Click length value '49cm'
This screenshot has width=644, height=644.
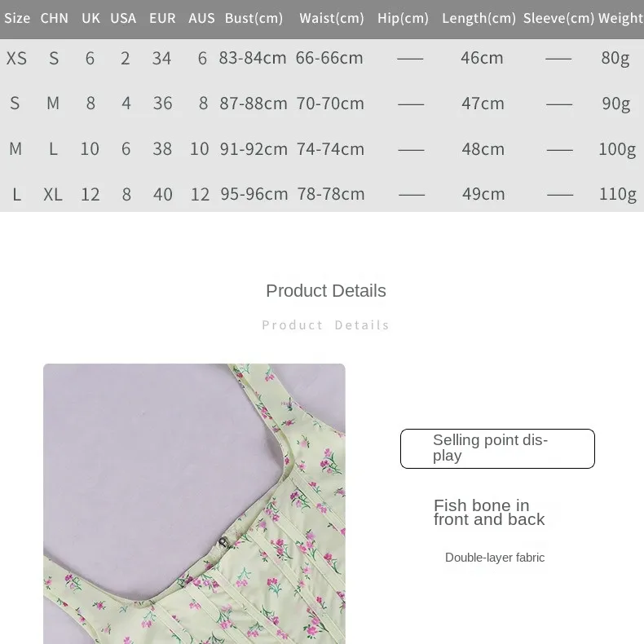click(483, 194)
